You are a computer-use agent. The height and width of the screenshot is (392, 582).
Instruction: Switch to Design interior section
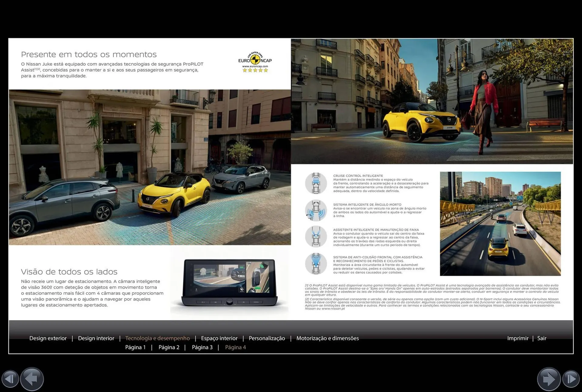(96, 338)
